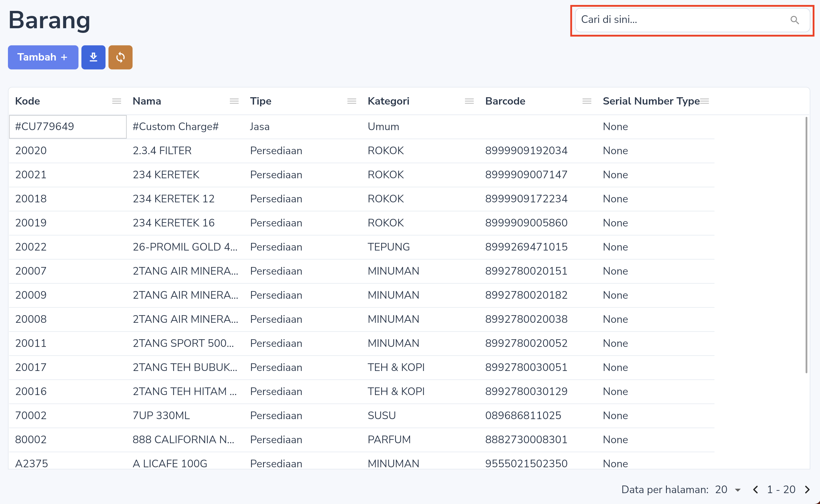The height and width of the screenshot is (504, 820).
Task: Select the 2TANG TEH HITAM item
Action: [184, 391]
